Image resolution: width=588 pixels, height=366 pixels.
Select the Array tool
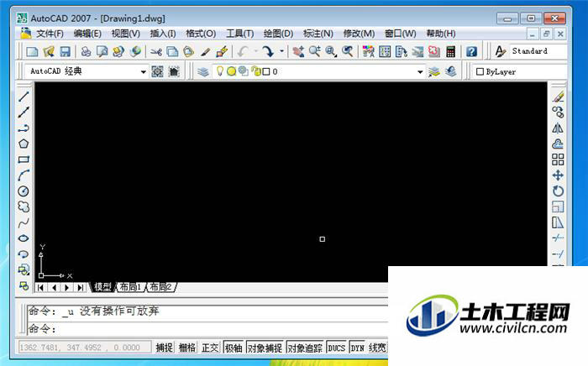pos(558,159)
